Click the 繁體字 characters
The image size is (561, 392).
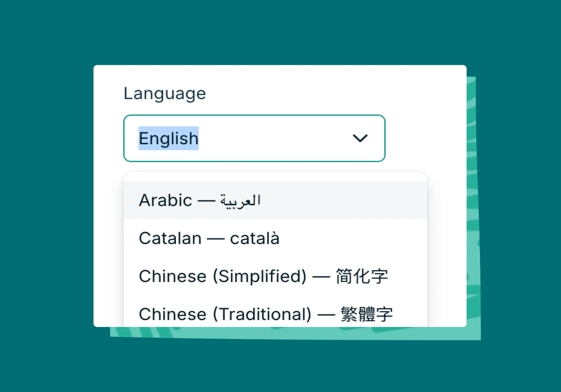366,314
